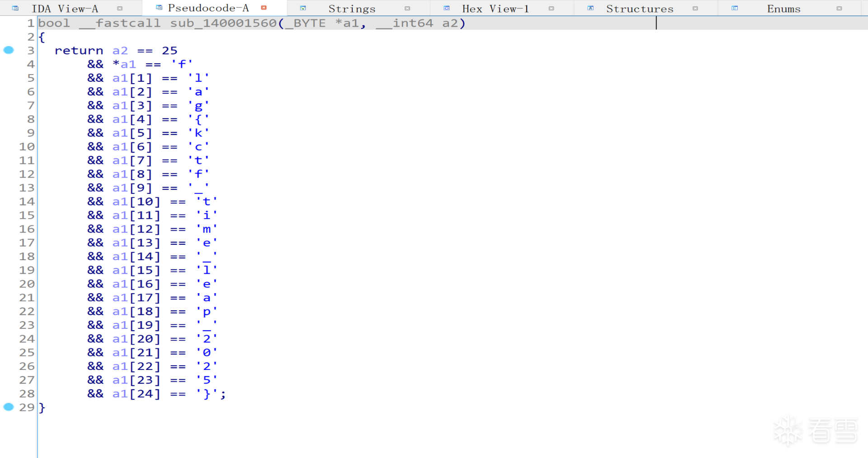This screenshot has width=868, height=458.
Task: Switch to the IDA View-A tab
Action: tap(65, 9)
